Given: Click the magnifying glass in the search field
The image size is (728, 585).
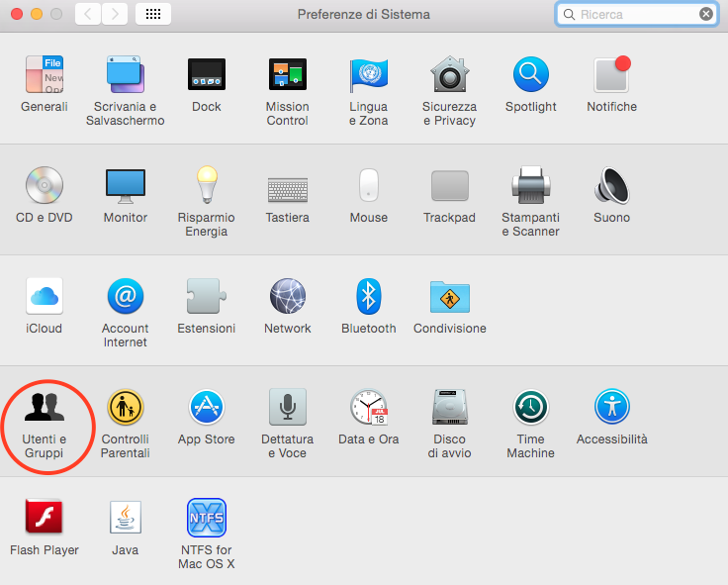Looking at the screenshot, I should (x=569, y=15).
